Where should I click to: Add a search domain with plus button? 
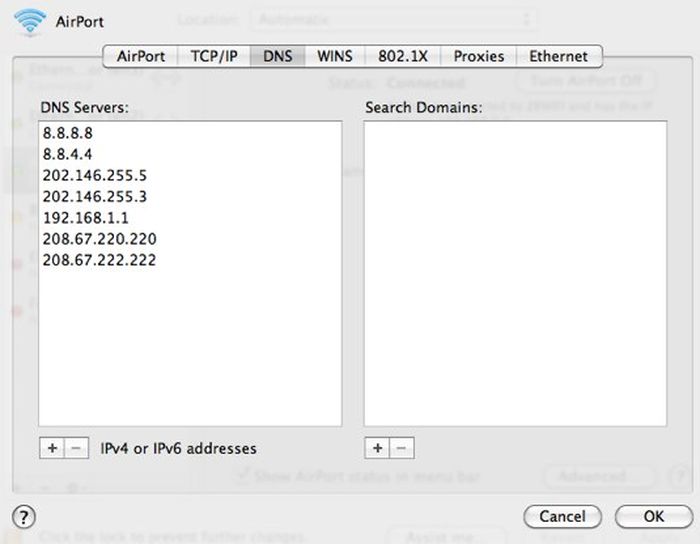pos(377,448)
